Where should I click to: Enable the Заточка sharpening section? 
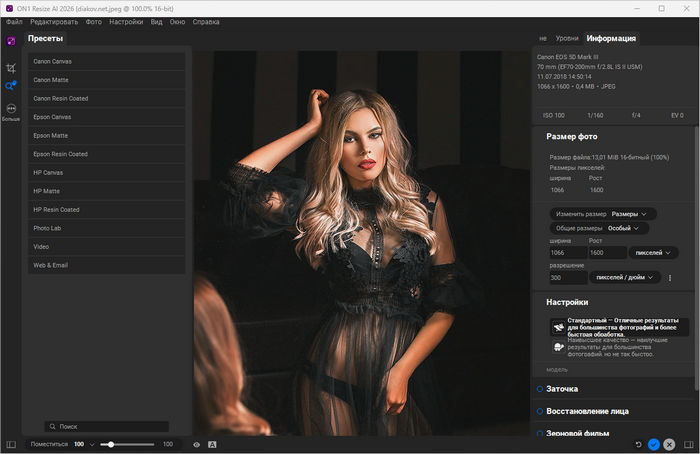coord(540,388)
